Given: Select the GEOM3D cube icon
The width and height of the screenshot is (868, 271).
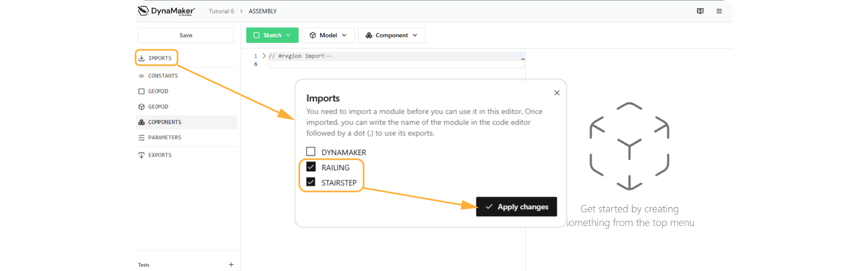Looking at the screenshot, I should [142, 107].
